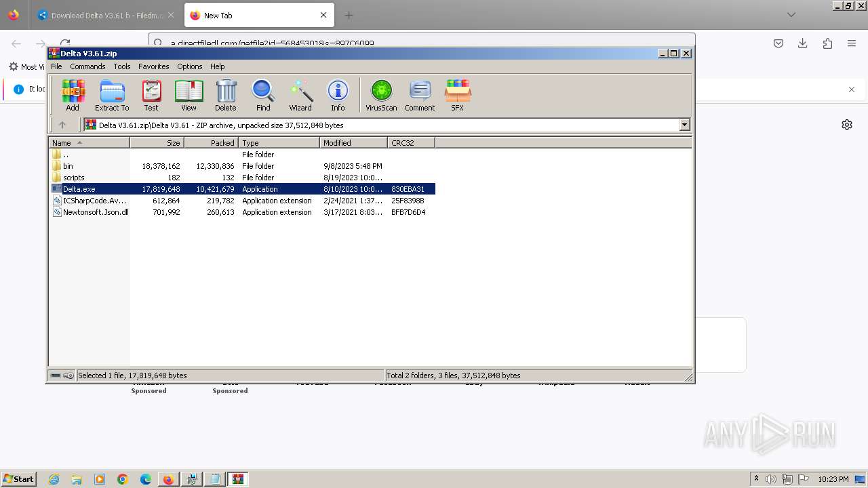This screenshot has height=488, width=868.
Task: Sort by Packed column header
Action: click(x=211, y=143)
